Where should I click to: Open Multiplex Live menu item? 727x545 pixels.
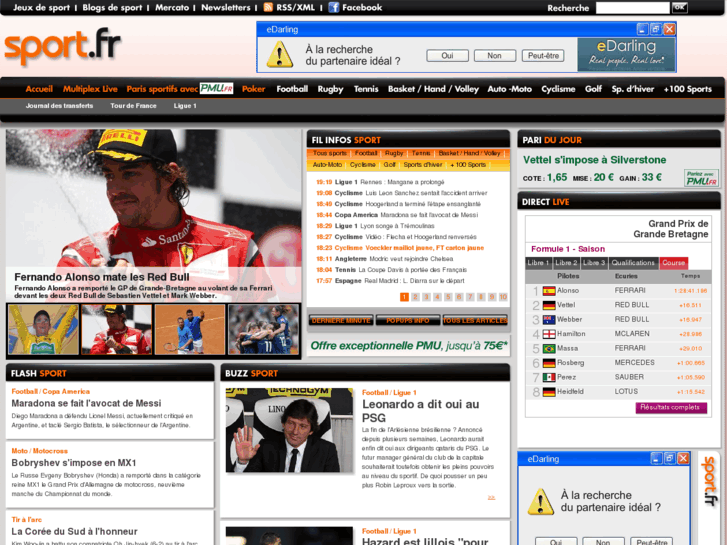pos(90,89)
